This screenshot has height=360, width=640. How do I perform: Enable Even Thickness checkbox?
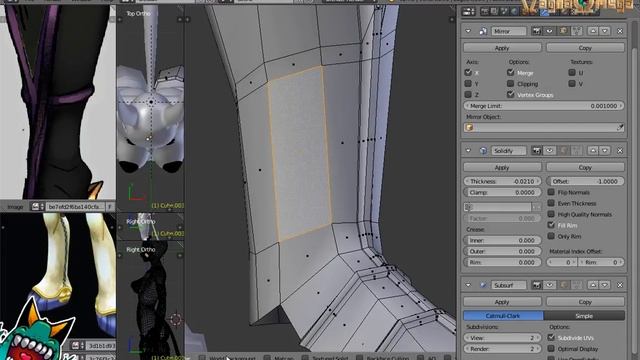[x=551, y=203]
